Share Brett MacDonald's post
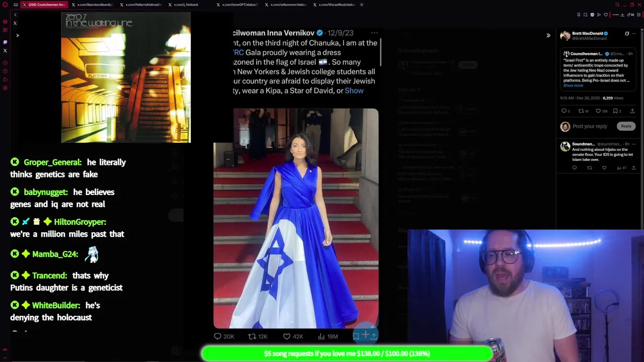Image resolution: width=644 pixels, height=362 pixels. coord(632,111)
